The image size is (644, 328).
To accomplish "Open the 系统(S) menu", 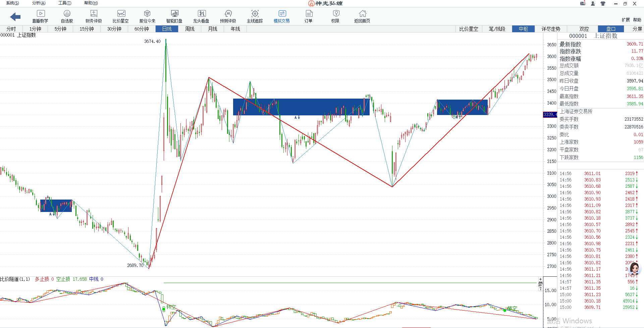I will click(12, 3).
